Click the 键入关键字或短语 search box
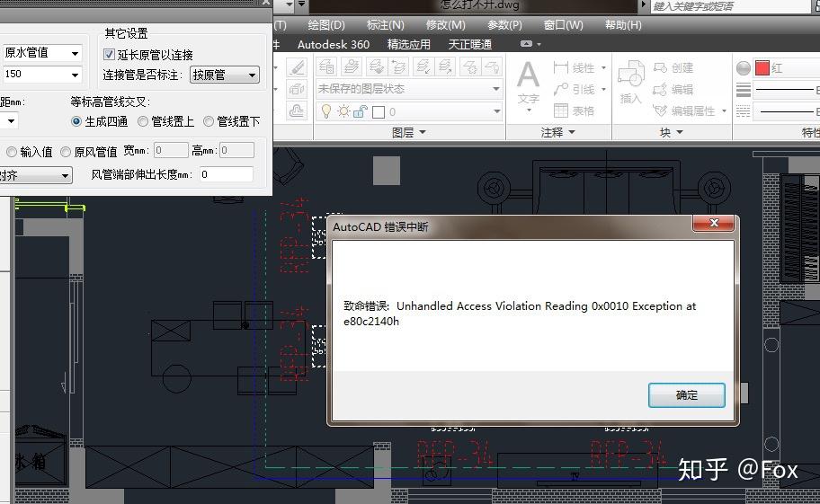820x504 pixels. [731, 6]
